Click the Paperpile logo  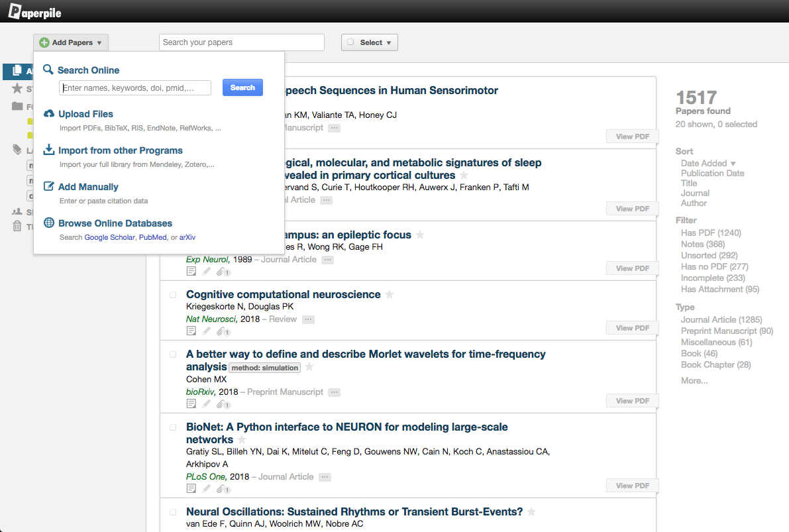click(35, 11)
